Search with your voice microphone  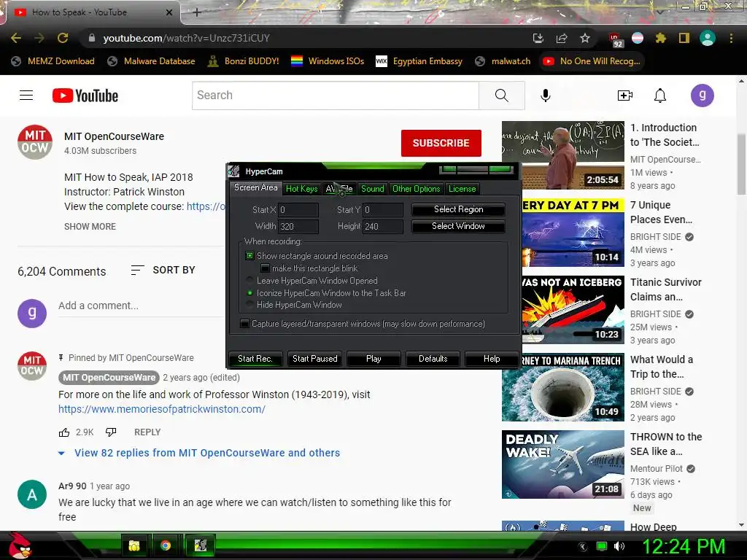[x=546, y=96]
